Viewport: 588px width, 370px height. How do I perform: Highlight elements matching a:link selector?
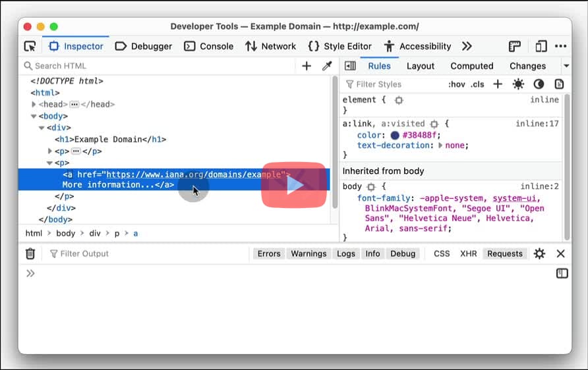click(434, 124)
